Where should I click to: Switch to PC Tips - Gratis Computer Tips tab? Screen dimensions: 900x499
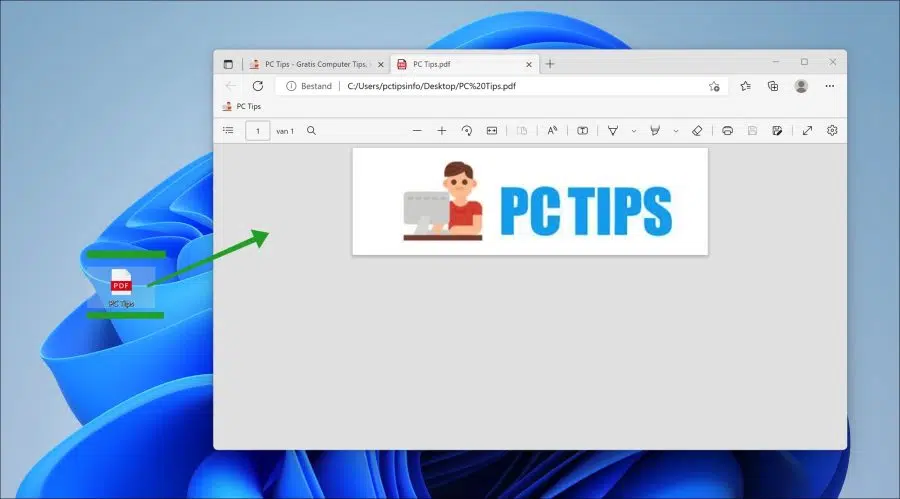click(x=317, y=64)
